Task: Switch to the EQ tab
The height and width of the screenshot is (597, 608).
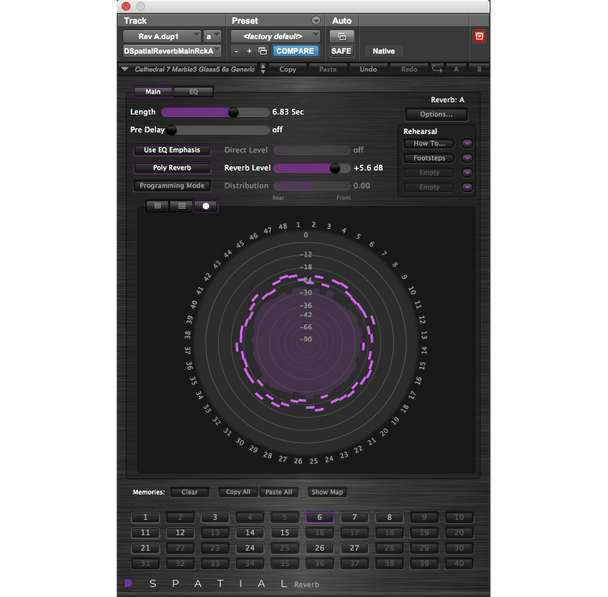Action: 194,91
